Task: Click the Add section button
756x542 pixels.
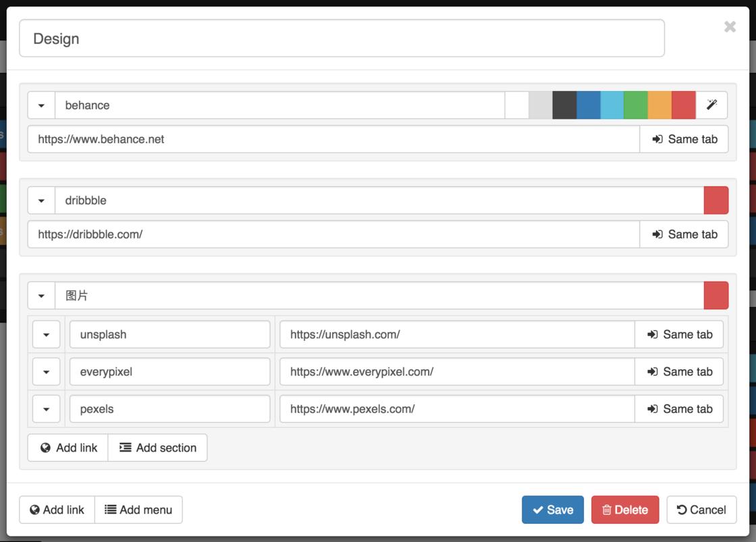Action: tap(158, 448)
